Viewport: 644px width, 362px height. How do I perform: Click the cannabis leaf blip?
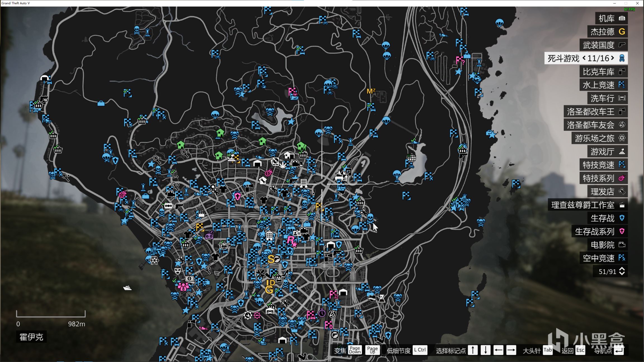coord(283,165)
